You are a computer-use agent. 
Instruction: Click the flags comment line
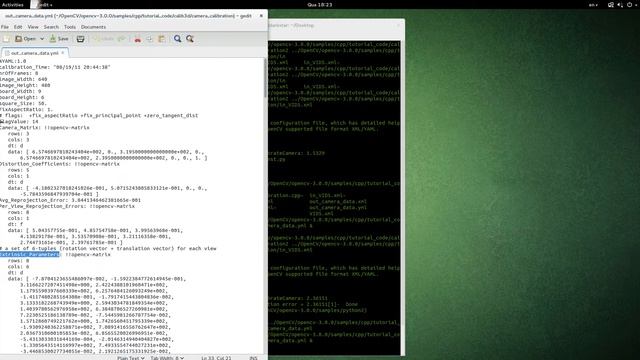99,116
